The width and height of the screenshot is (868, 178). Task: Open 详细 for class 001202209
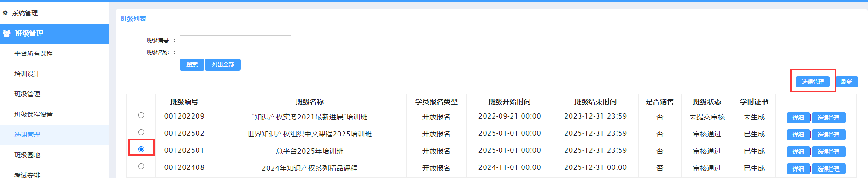point(798,118)
